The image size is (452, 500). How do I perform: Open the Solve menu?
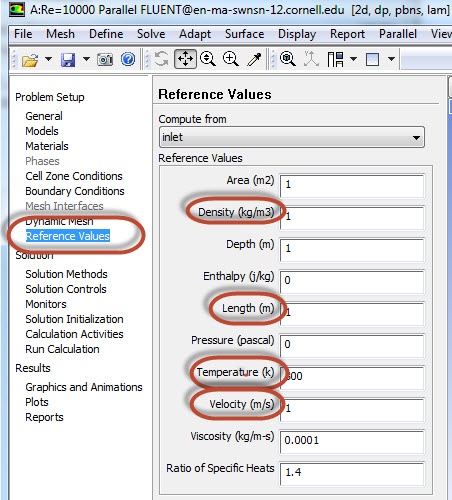pos(151,34)
